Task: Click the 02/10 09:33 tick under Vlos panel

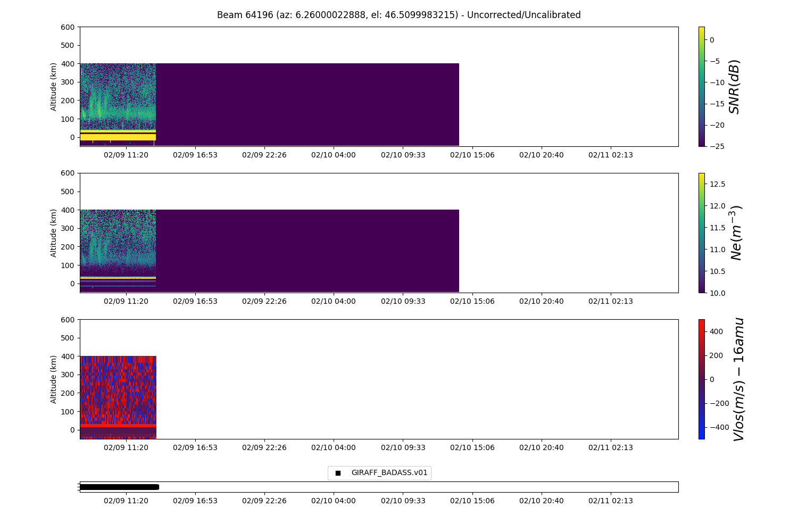Action: click(403, 447)
